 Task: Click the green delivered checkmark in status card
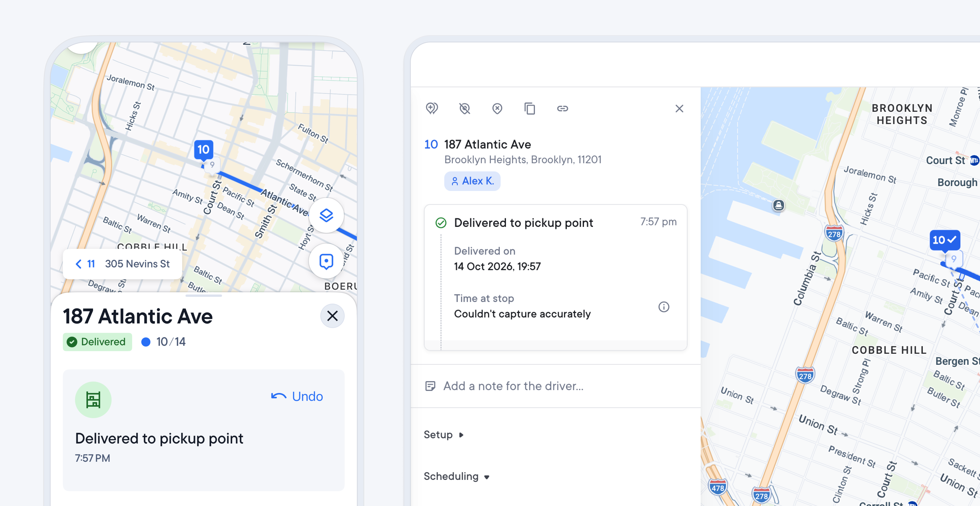coord(441,223)
